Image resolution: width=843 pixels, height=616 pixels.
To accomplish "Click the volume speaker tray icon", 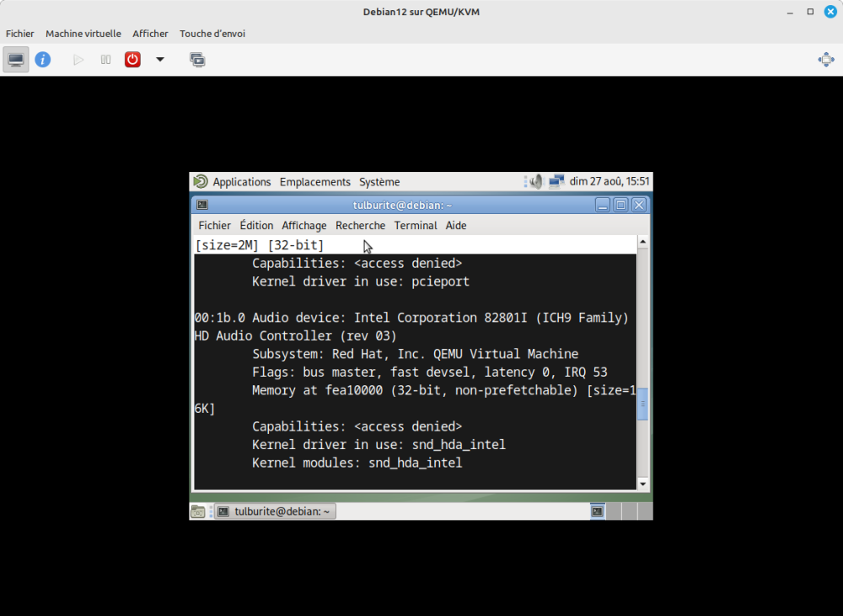I will (536, 182).
